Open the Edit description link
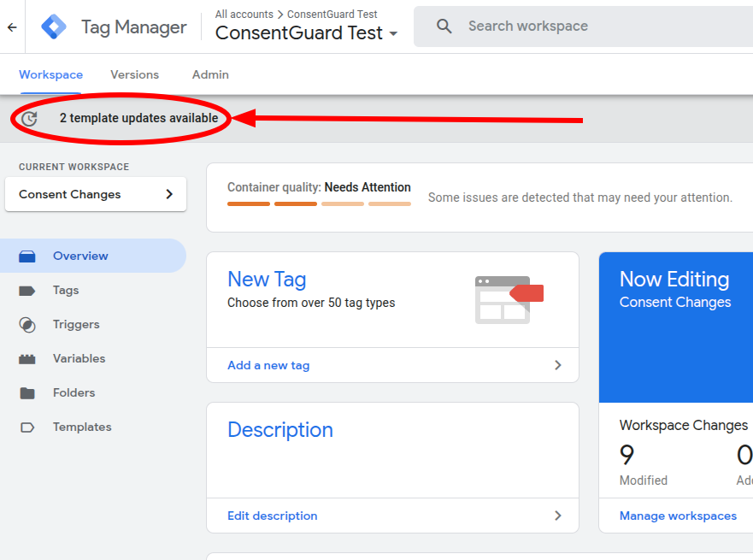 click(x=272, y=516)
